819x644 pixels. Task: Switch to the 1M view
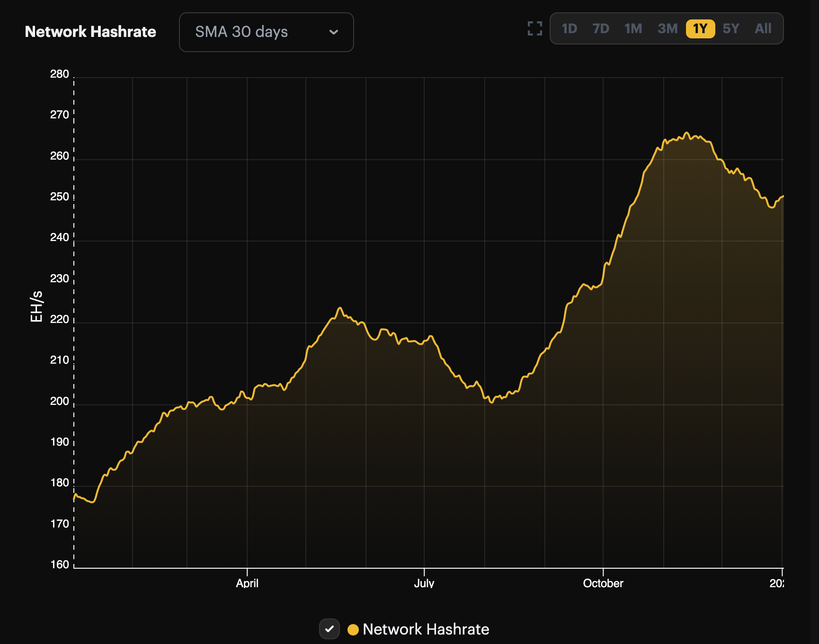point(633,29)
